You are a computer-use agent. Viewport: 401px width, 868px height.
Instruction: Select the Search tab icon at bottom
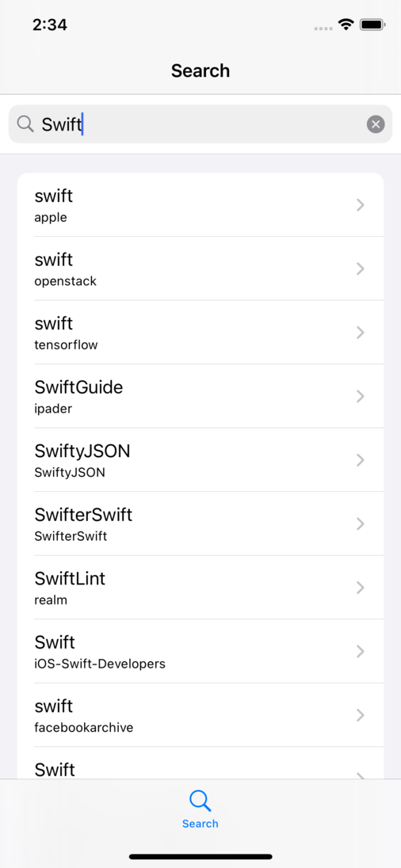point(200,801)
